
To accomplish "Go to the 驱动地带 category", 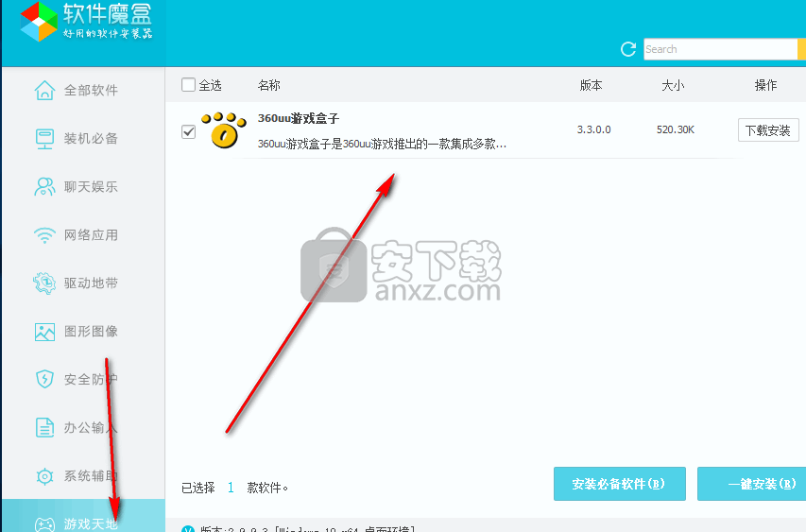I will tap(83, 283).
